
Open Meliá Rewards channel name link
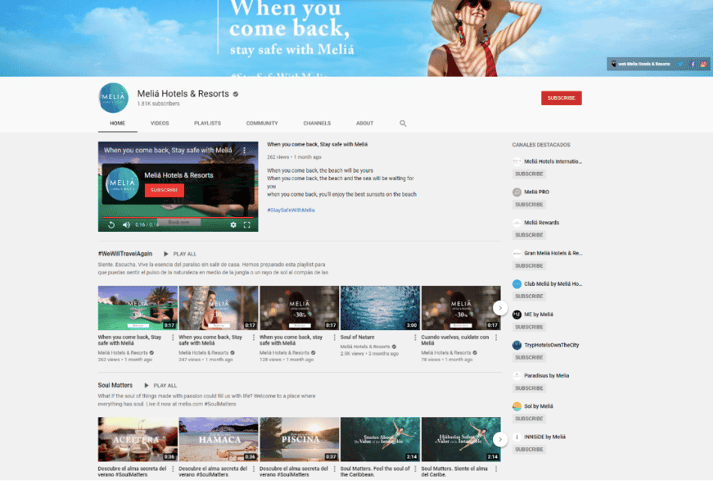pos(542,222)
